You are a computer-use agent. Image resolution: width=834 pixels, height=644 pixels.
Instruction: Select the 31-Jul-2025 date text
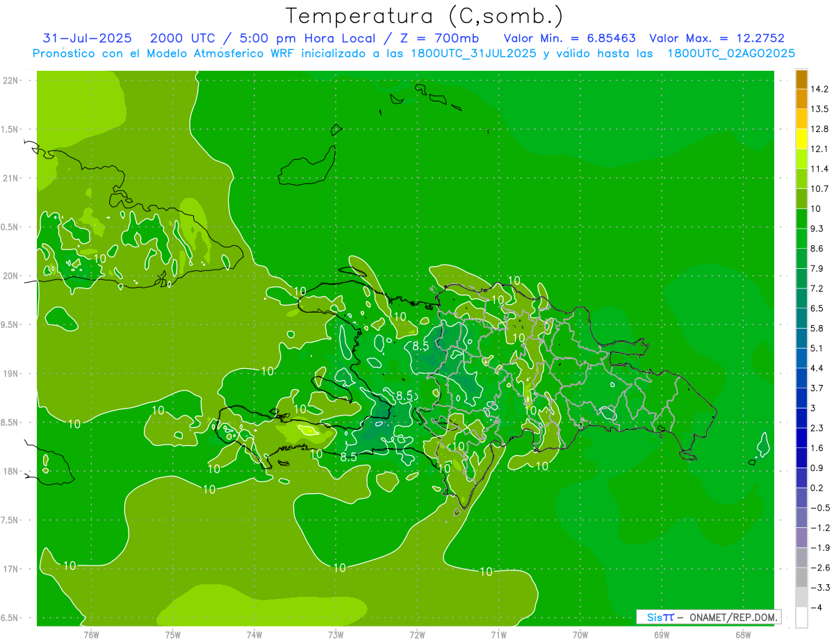[x=87, y=38]
